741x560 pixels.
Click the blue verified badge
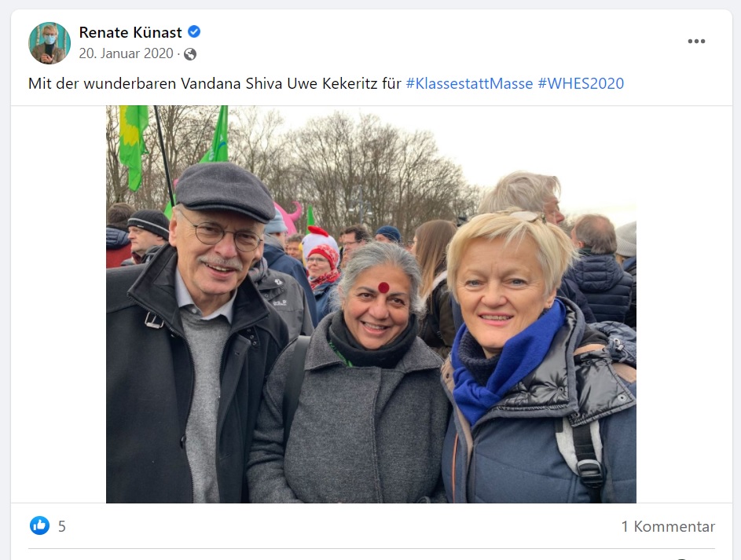point(194,31)
